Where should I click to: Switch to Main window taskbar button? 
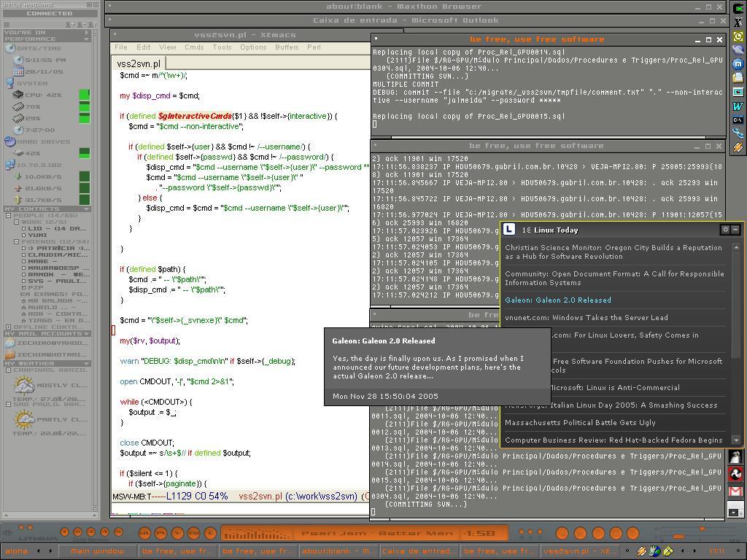98,551
